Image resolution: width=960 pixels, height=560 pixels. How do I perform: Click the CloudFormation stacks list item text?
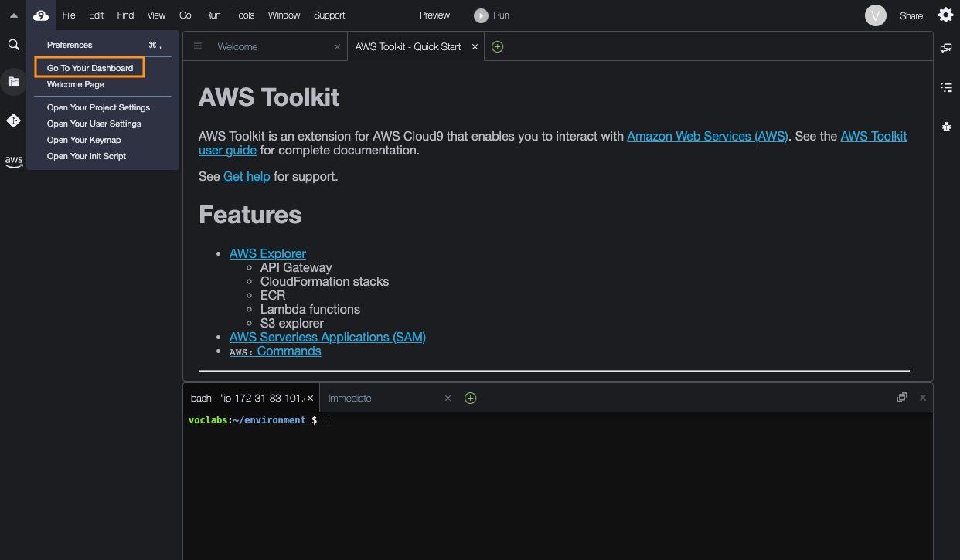(325, 281)
